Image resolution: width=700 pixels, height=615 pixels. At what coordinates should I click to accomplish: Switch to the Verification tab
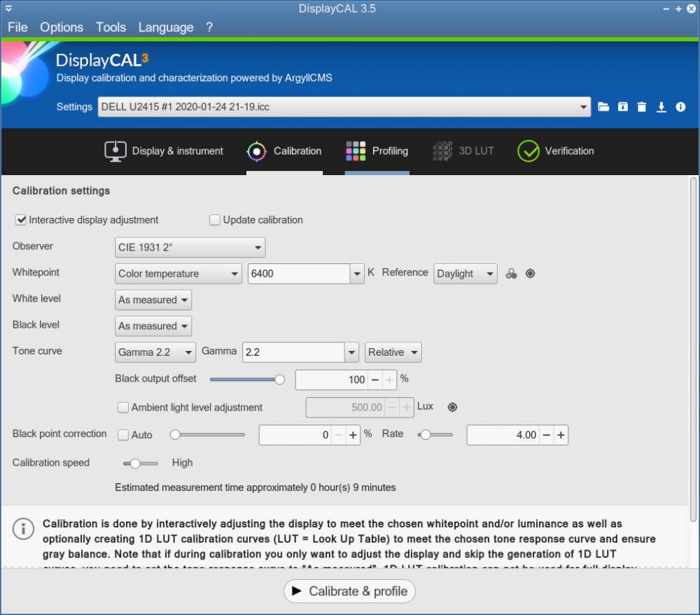555,151
